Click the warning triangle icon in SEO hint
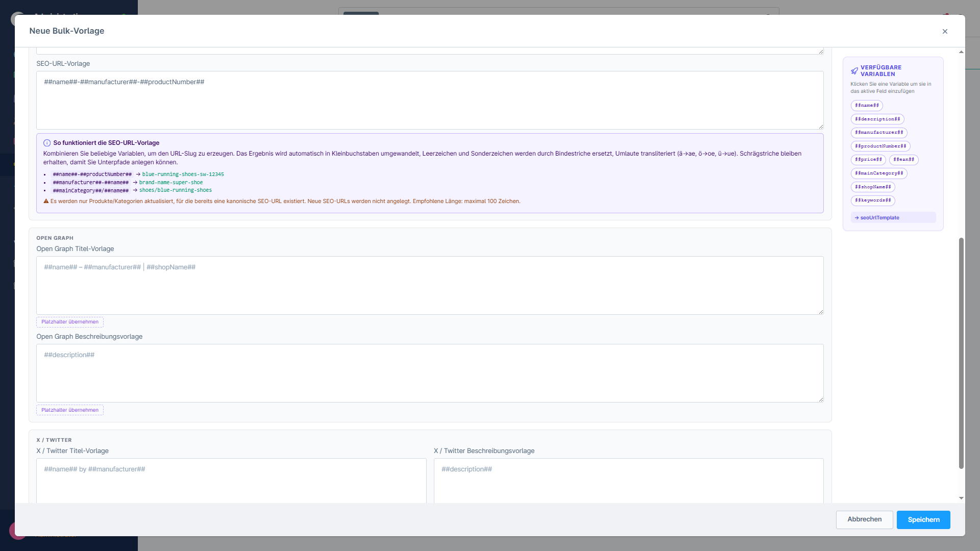Viewport: 980px width, 551px height. 46,202
